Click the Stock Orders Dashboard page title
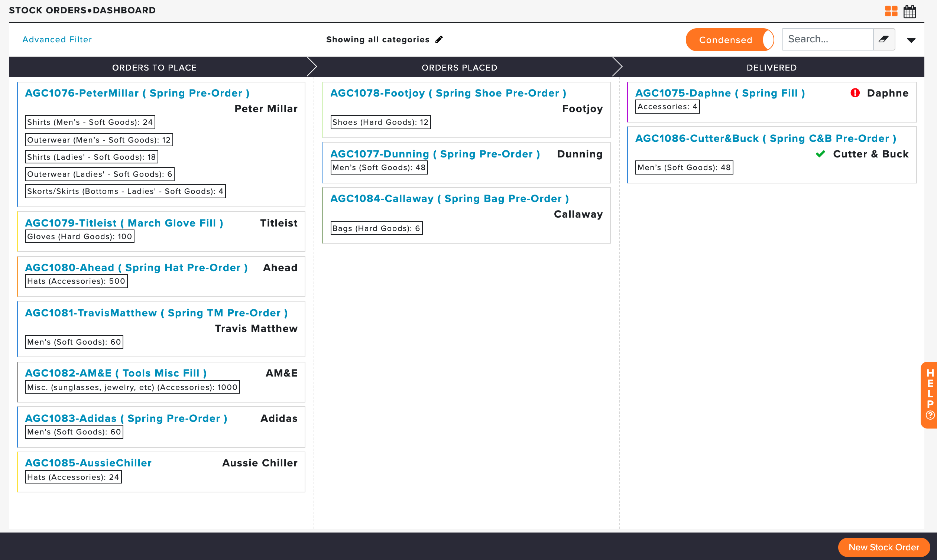 click(x=82, y=10)
